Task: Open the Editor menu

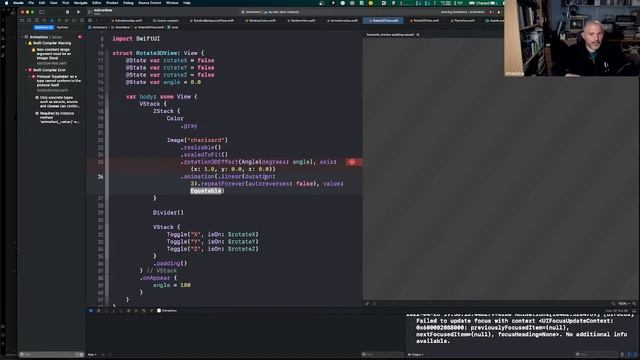Action: coord(97,2)
